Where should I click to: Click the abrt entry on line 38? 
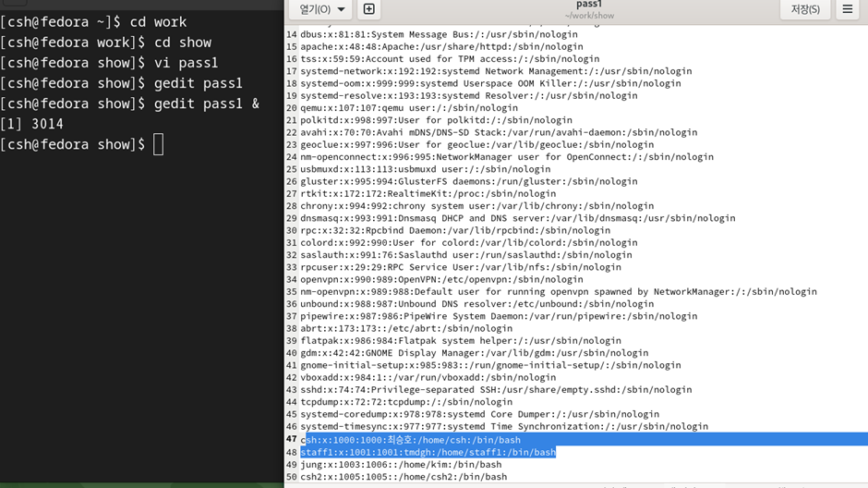(x=406, y=328)
